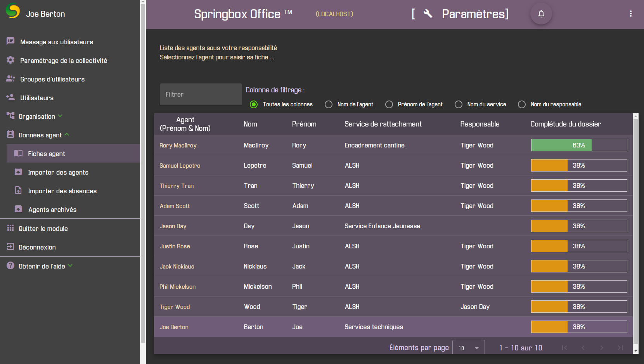
Task: Click the add-person icon beside Utilisateurs
Action: pyautogui.click(x=10, y=97)
